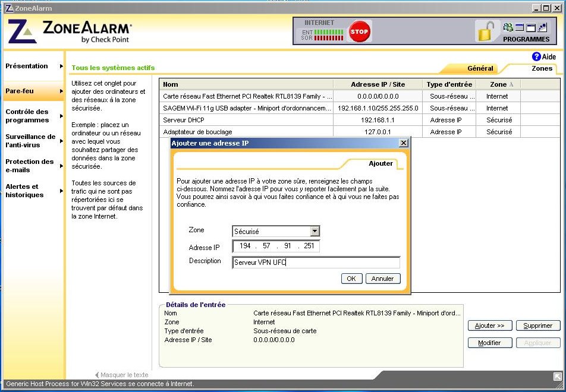Select the Zones tab

click(x=541, y=68)
